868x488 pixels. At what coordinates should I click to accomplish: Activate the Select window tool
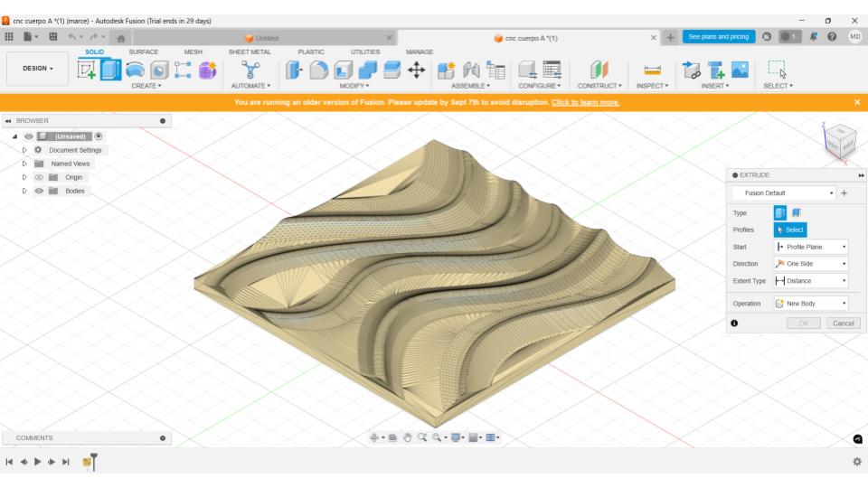778,70
